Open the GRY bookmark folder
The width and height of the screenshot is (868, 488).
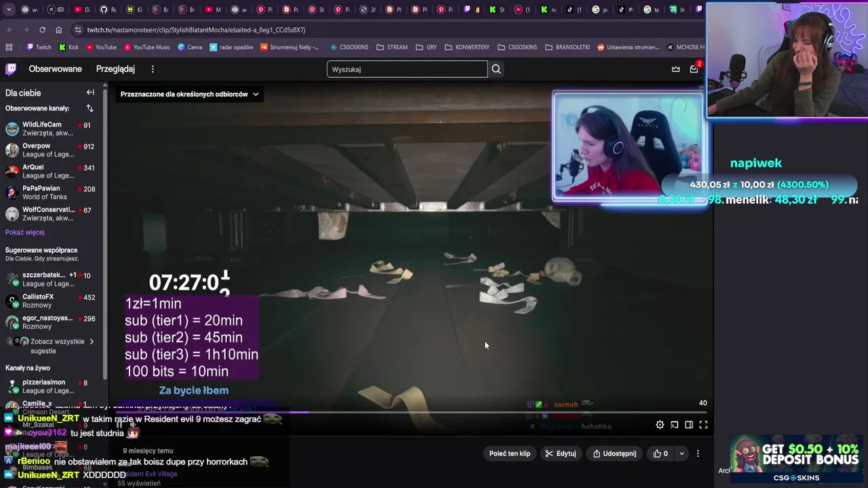click(x=426, y=47)
